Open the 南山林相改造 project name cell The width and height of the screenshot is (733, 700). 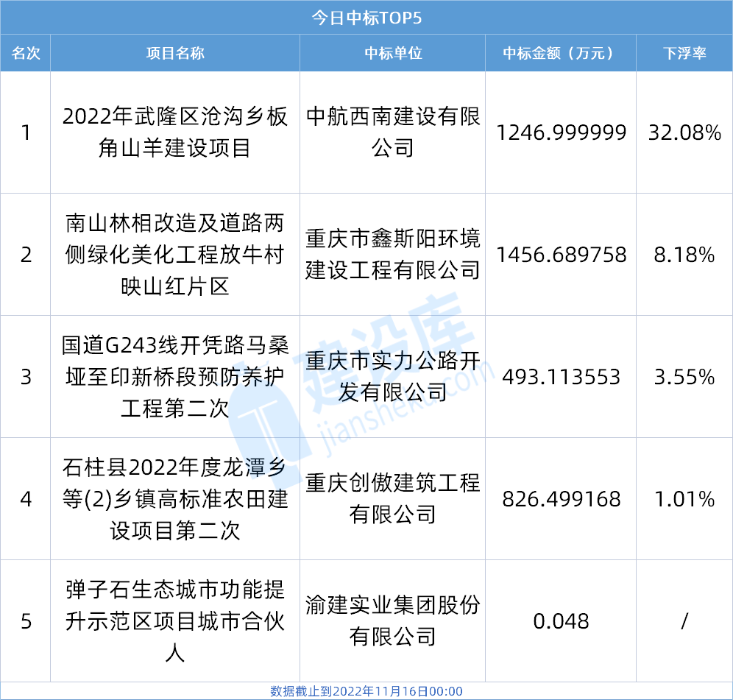click(x=175, y=255)
